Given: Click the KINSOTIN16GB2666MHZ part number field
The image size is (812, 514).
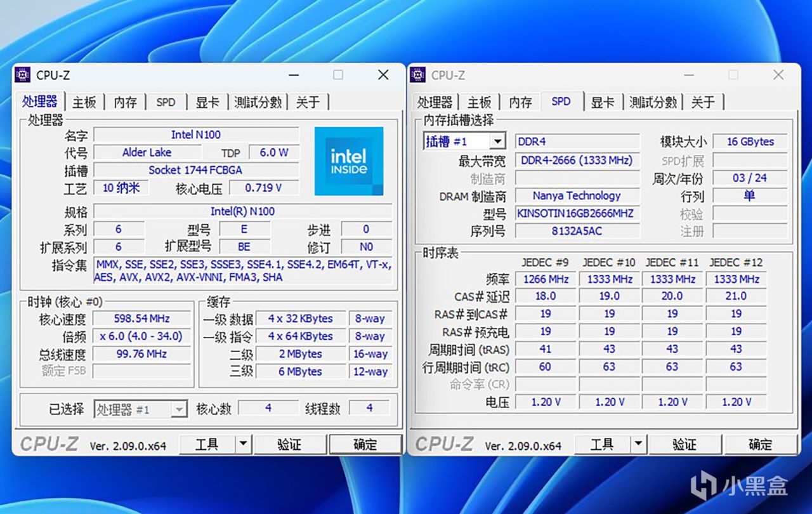Looking at the screenshot, I should point(577,214).
